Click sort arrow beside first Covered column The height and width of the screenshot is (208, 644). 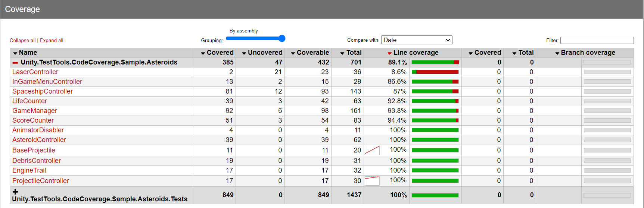(x=203, y=53)
